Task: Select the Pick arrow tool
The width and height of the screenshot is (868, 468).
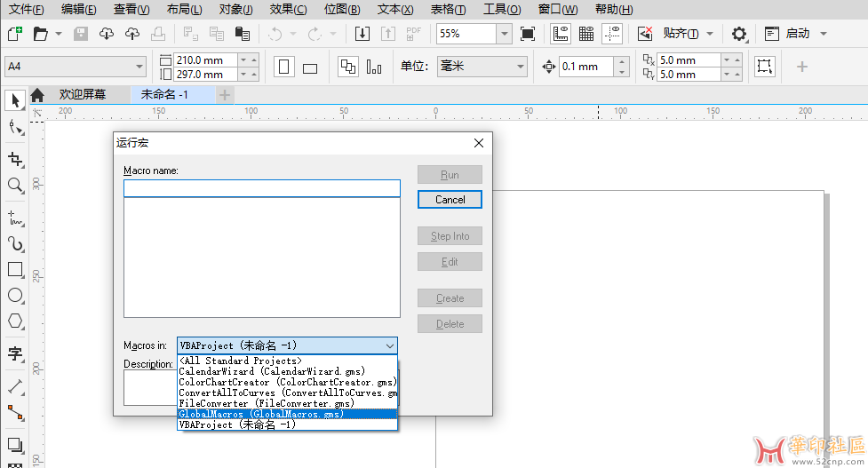Action: pyautogui.click(x=15, y=100)
